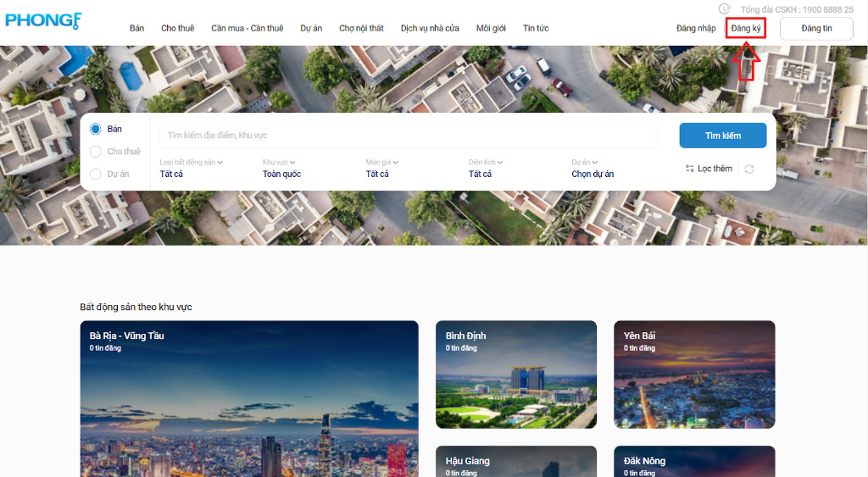868x477 pixels.
Task: Click the Đăng tin button
Action: 816,29
